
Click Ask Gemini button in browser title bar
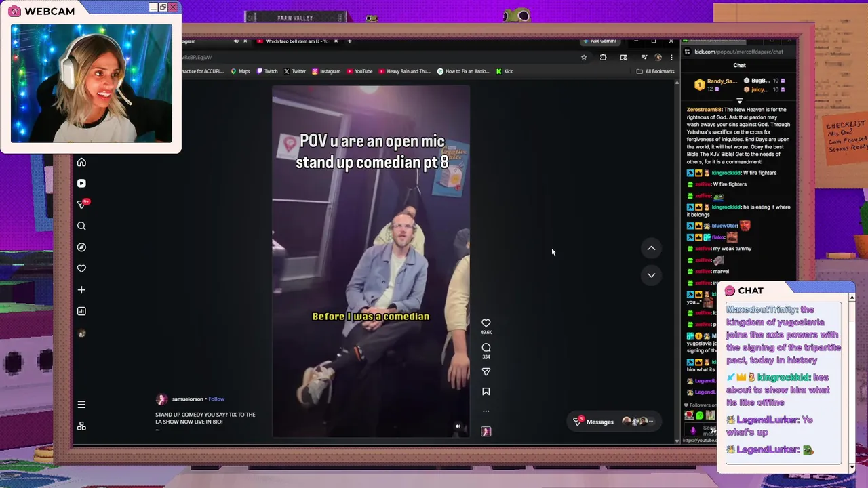(x=600, y=41)
